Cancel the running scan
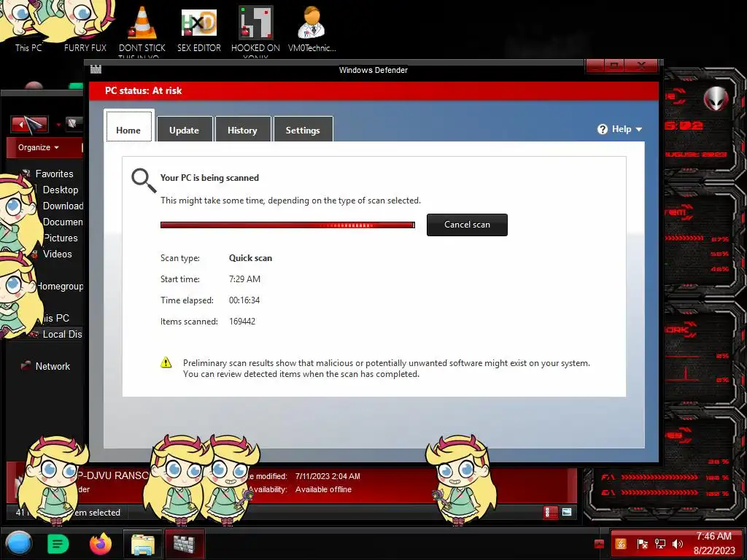This screenshot has width=747, height=560. click(467, 225)
